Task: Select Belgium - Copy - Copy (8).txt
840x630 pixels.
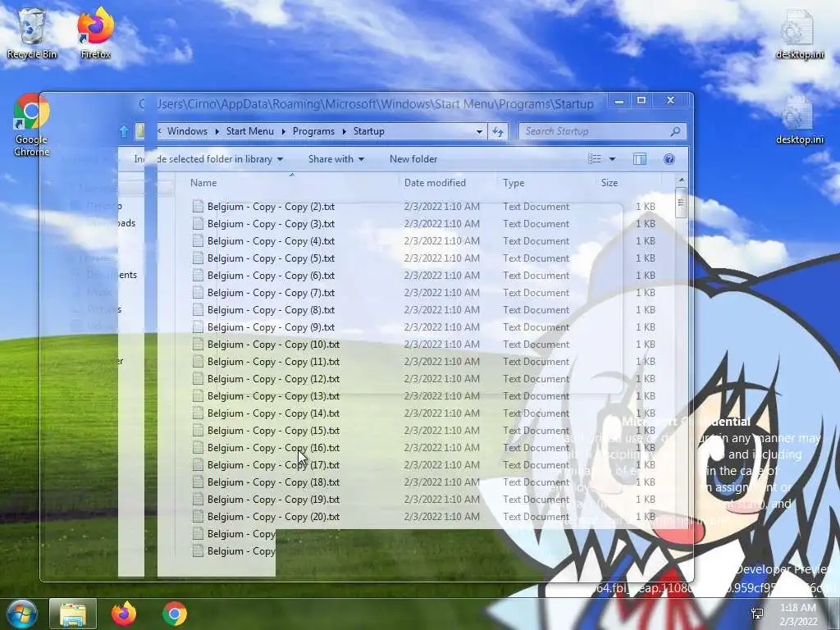Action: [271, 309]
